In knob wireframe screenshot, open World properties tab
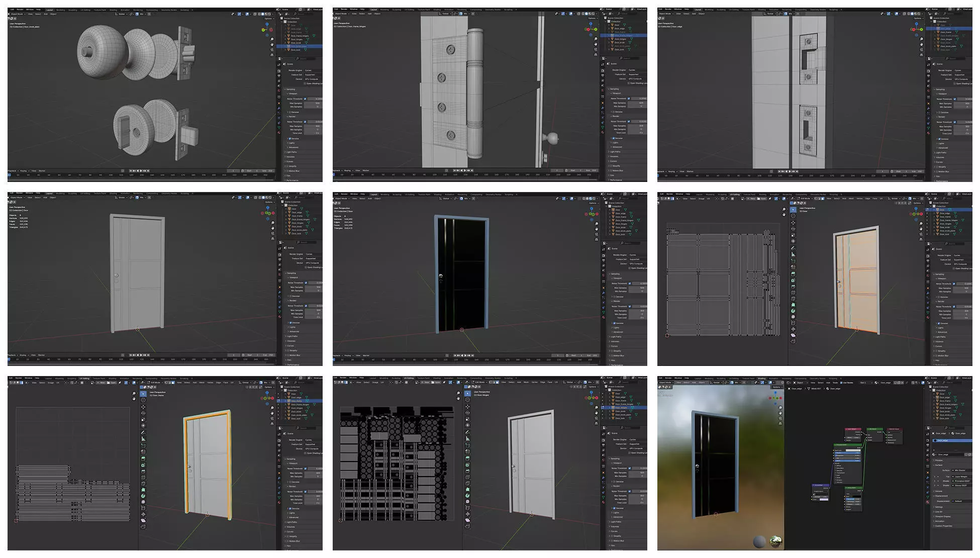 click(x=279, y=90)
